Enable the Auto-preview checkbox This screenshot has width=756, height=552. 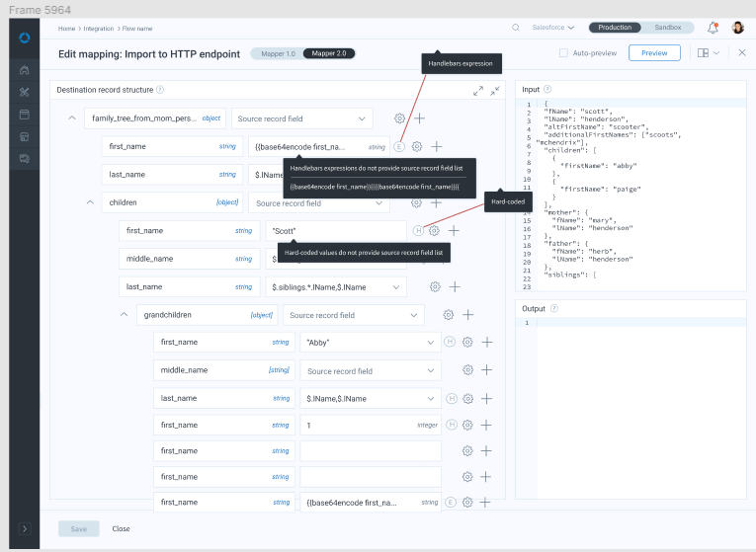[x=563, y=53]
